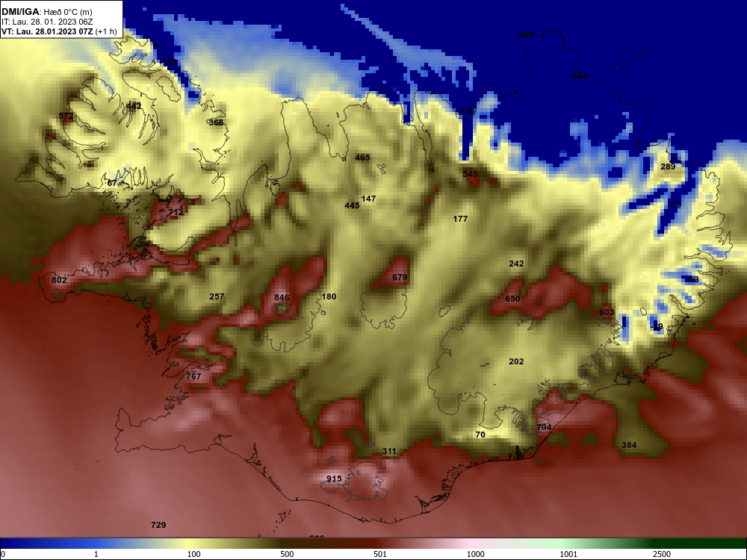Click the map value 915
The image size is (747, 560).
[x=334, y=479]
